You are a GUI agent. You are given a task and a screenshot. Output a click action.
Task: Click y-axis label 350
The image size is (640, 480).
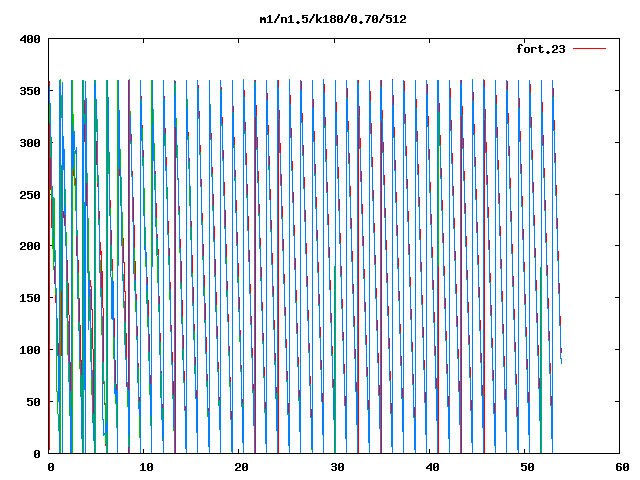tap(30, 91)
